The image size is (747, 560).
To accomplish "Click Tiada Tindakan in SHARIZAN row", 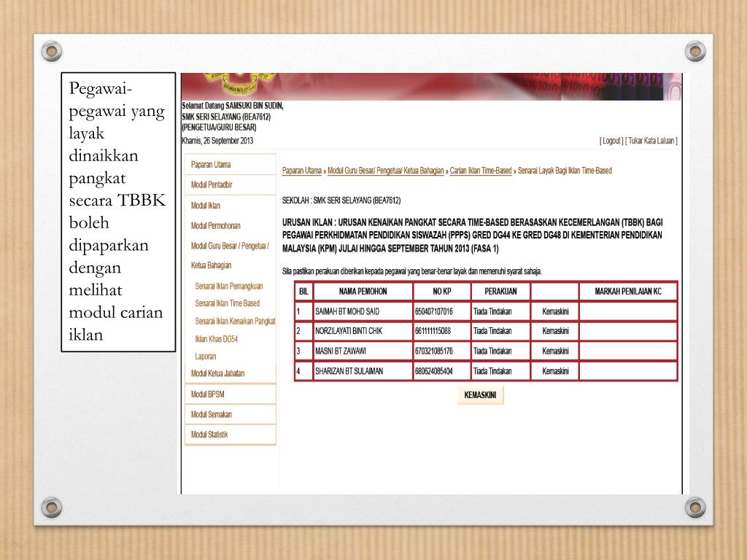I will point(492,371).
